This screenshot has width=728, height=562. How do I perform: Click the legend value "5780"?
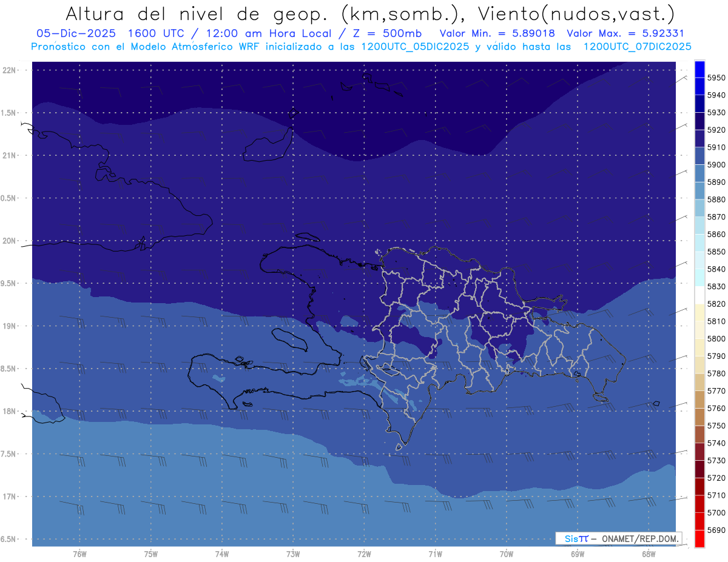[716, 373]
